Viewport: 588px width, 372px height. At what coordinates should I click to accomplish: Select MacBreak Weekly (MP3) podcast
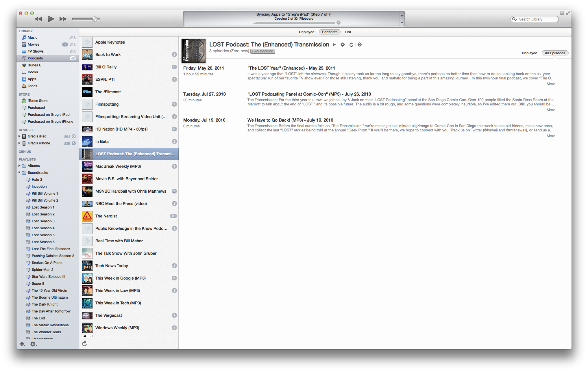click(x=129, y=166)
